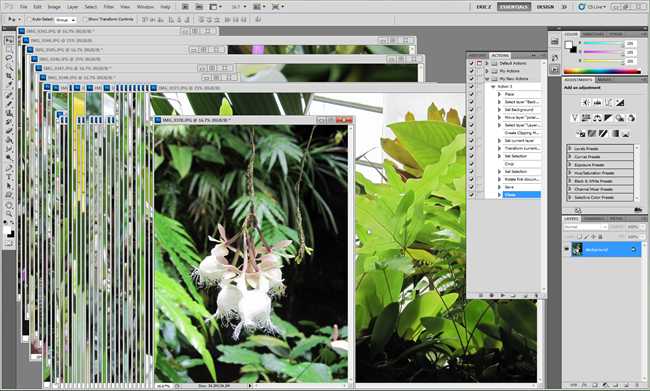Open the Image menu

point(54,7)
